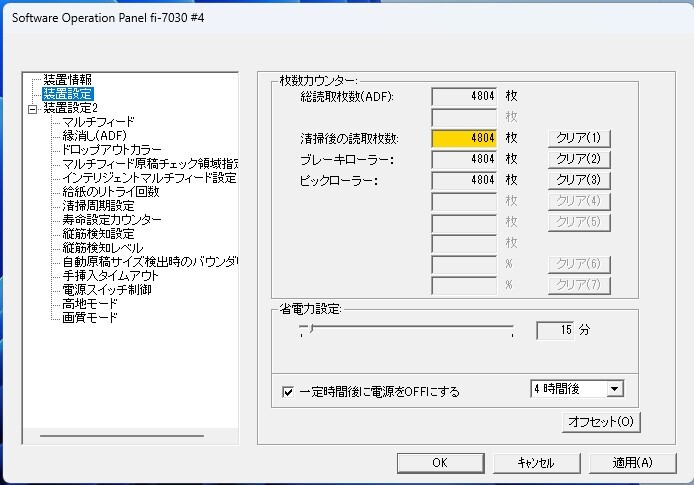
Task: Click 清掃後の読取枚数 label
Action: (x=349, y=139)
